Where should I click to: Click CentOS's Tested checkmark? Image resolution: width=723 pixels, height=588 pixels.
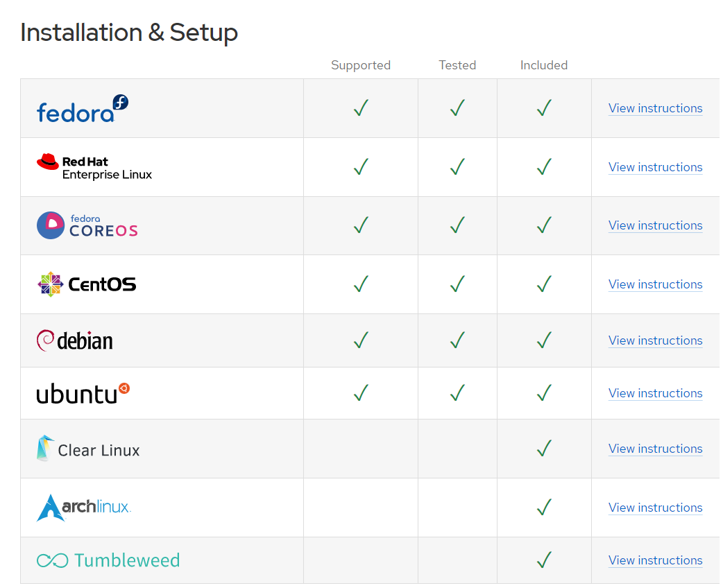(457, 284)
